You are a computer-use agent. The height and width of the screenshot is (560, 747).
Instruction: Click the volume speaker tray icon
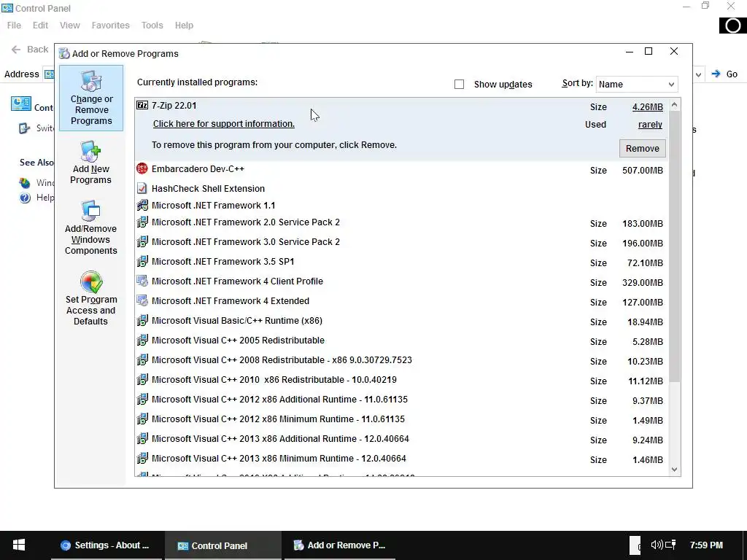pyautogui.click(x=657, y=545)
